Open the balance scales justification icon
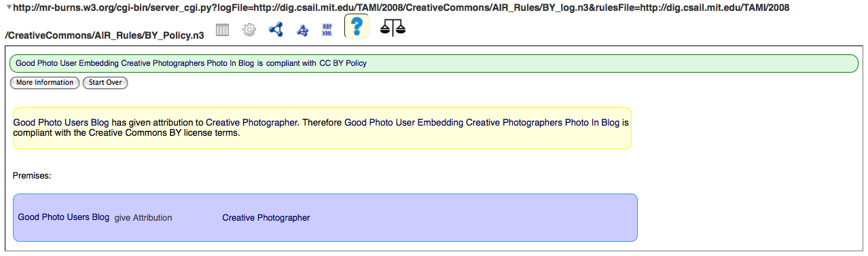Image resolution: width=868 pixels, height=256 pixels. point(392,27)
